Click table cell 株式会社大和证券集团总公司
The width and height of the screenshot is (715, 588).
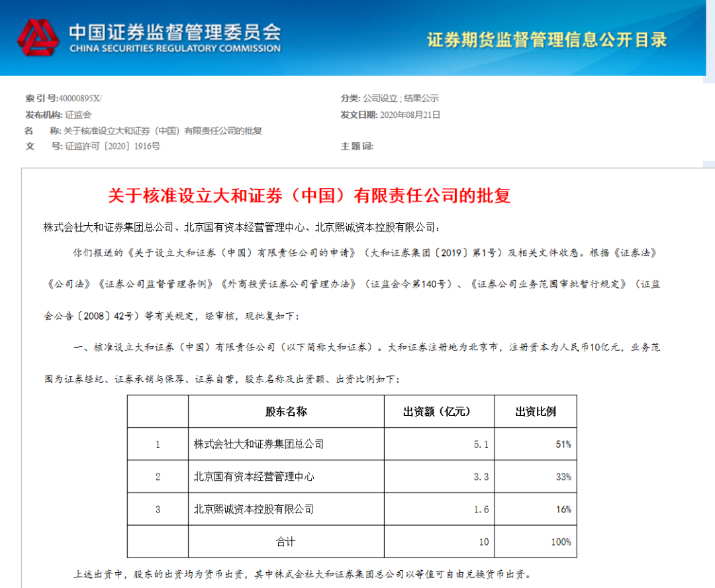(x=287, y=444)
